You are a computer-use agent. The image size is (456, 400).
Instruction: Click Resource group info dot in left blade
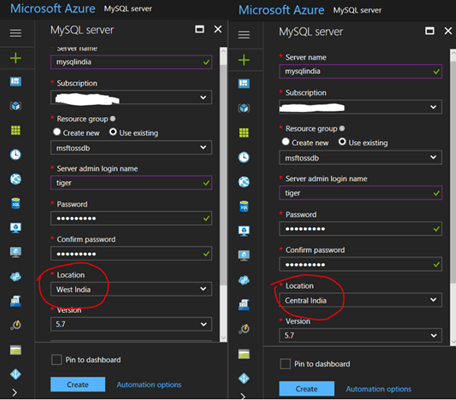(x=113, y=118)
